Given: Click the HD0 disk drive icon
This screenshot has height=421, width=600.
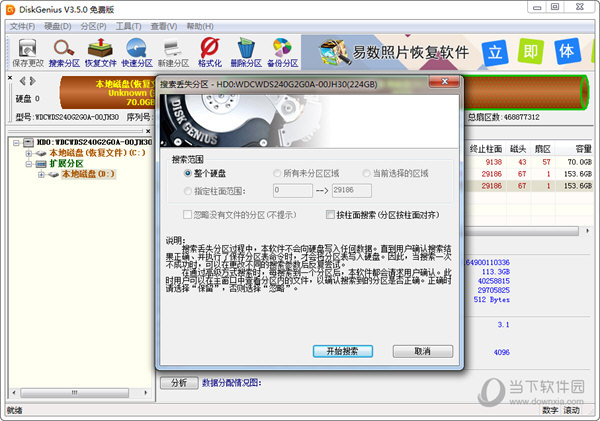Looking at the screenshot, I should pyautogui.click(x=28, y=142).
